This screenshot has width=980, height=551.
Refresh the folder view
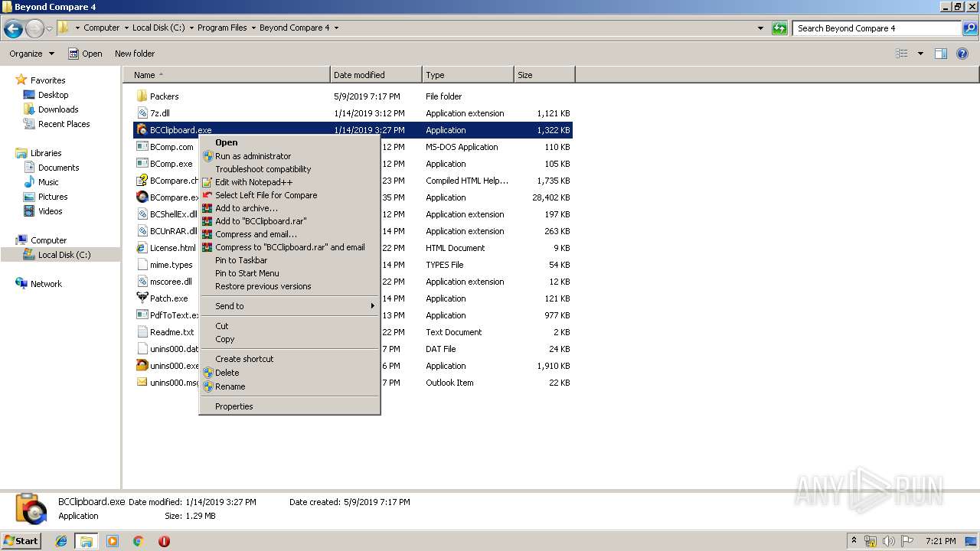779,28
